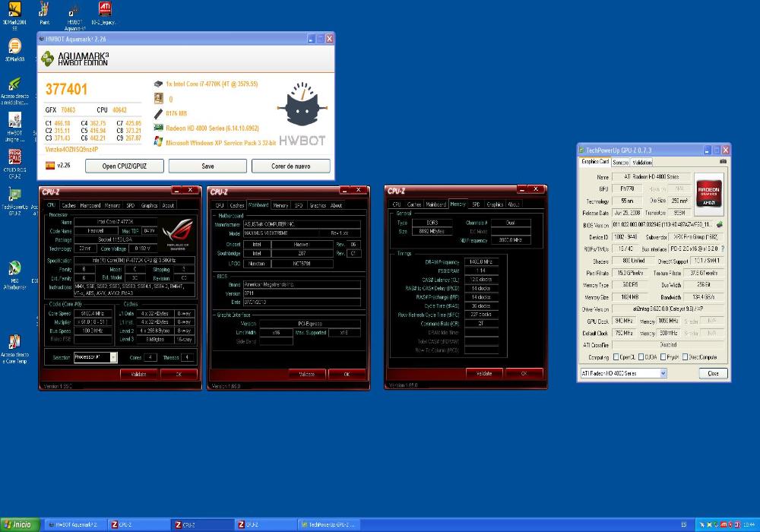Open the ATI Radeon HD 4800 Series dropdown
This screenshot has width=760, height=532.
point(624,373)
